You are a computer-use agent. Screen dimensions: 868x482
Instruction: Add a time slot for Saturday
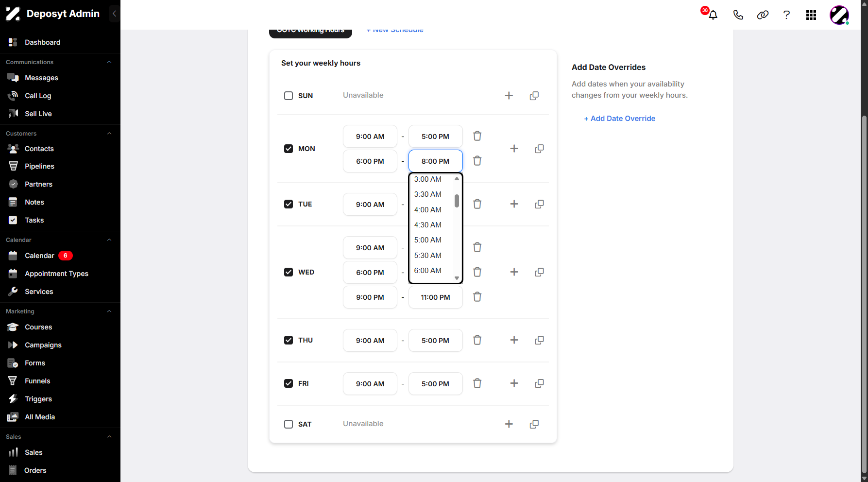509,424
